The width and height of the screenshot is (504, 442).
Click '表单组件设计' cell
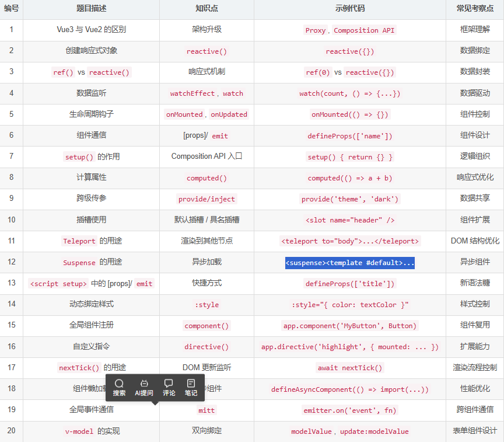coord(475,431)
